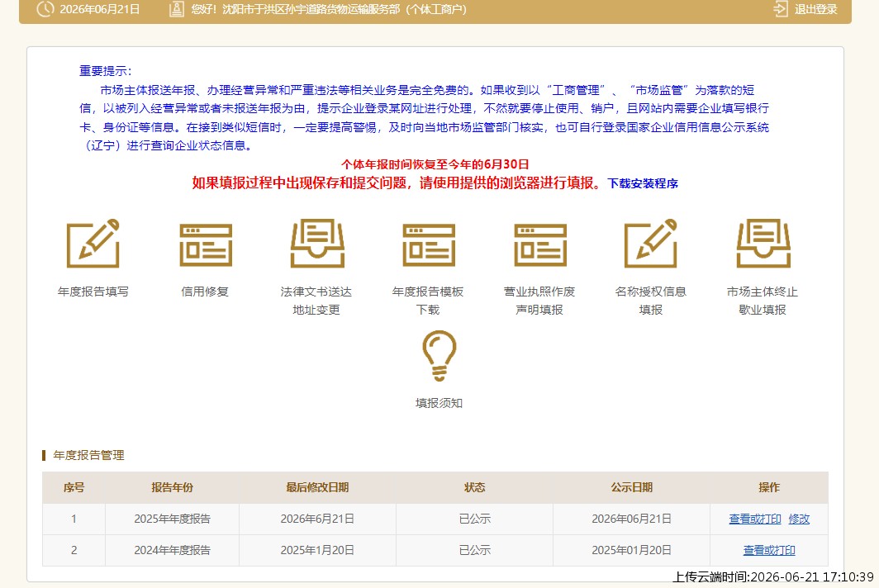Click the logout arrow icon
This screenshot has width=879, height=588.
pos(781,9)
